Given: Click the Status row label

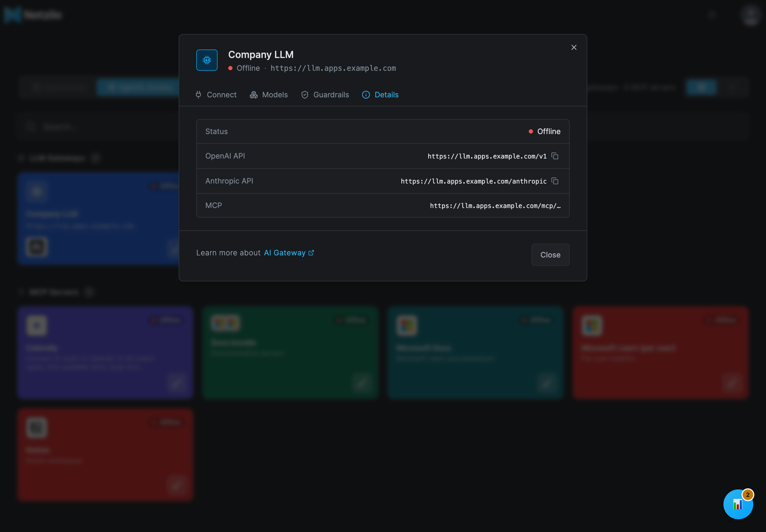Looking at the screenshot, I should [216, 131].
